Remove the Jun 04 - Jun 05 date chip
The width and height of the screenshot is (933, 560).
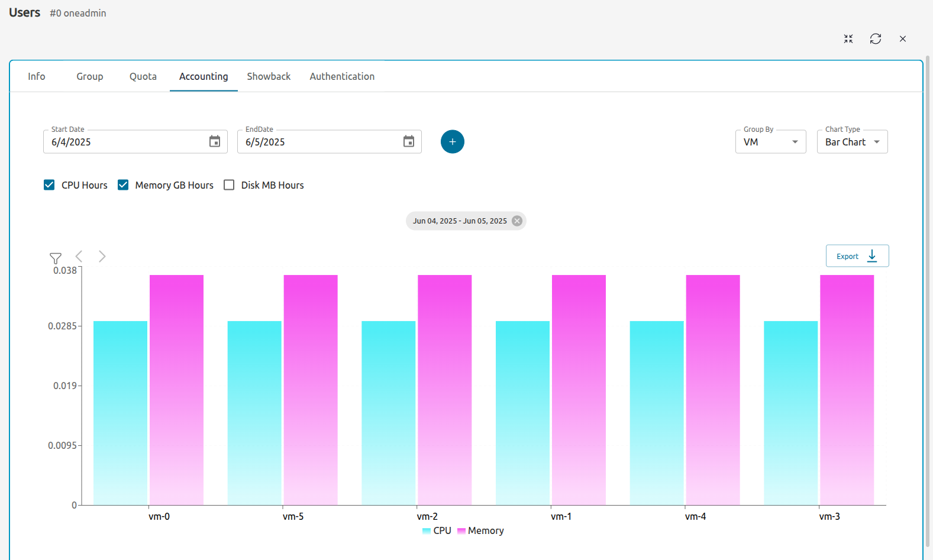517,221
